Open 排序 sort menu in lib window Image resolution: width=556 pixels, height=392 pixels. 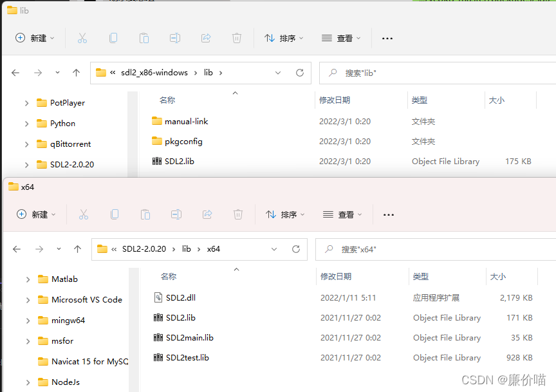[x=284, y=38]
